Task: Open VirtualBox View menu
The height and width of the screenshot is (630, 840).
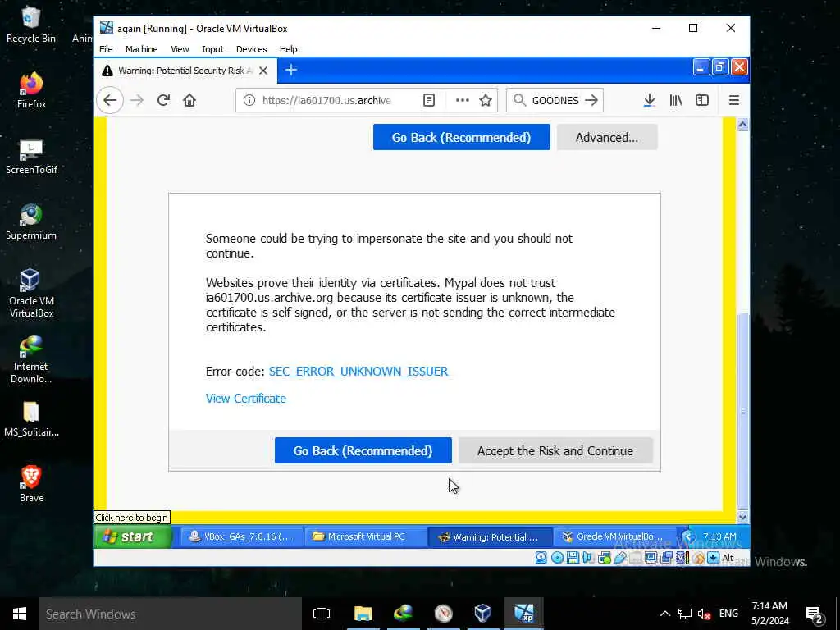Action: click(x=180, y=49)
